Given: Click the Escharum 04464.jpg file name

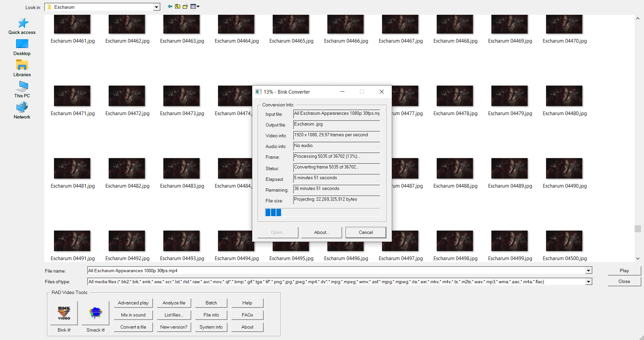Looking at the screenshot, I should (237, 41).
